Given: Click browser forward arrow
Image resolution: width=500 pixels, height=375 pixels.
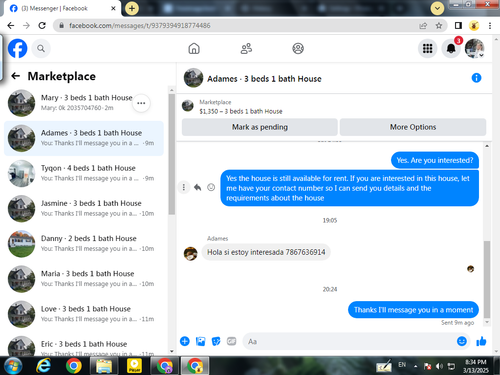Looking at the screenshot, I should [x=26, y=26].
